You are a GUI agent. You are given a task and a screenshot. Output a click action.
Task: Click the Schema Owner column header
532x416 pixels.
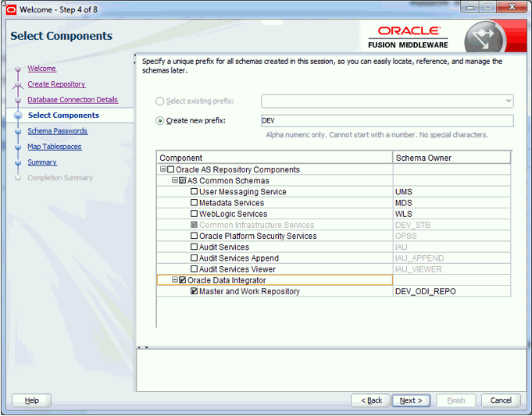(x=452, y=158)
